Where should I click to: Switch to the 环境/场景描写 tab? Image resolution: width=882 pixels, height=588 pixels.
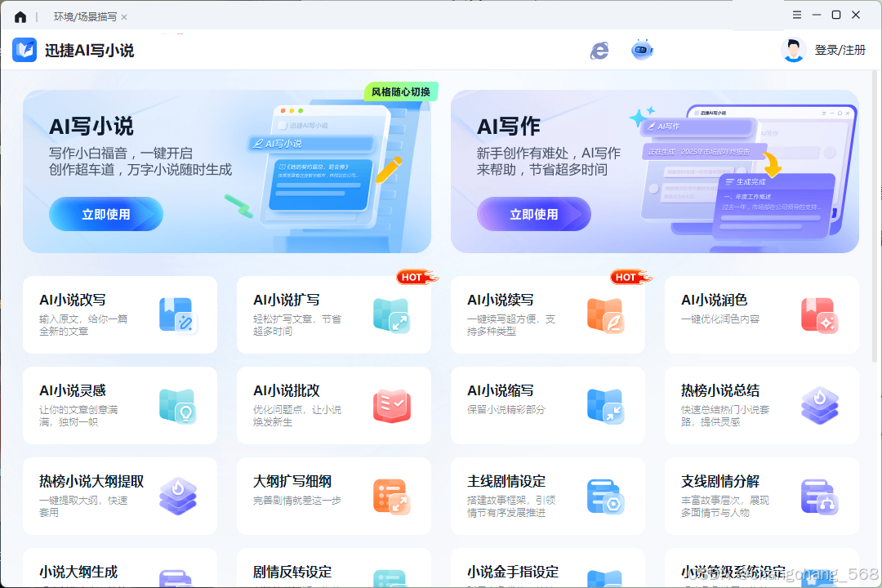(85, 17)
